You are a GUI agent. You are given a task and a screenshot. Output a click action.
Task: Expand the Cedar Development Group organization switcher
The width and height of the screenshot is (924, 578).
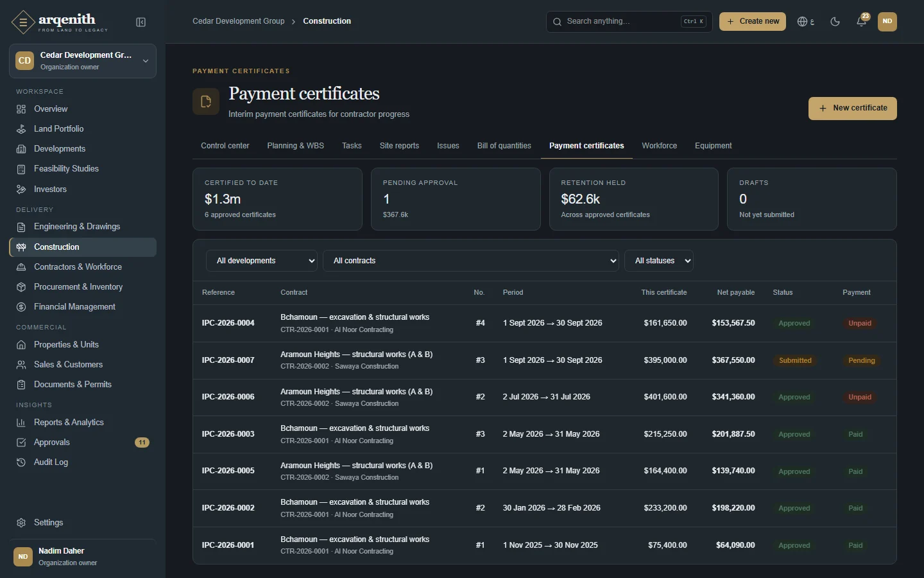tap(83, 61)
